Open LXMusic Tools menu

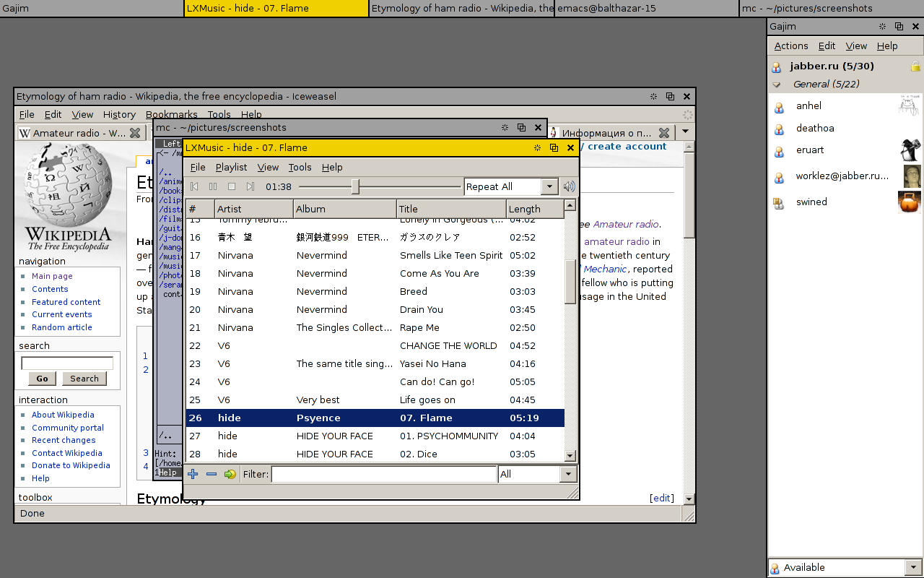[x=300, y=167]
